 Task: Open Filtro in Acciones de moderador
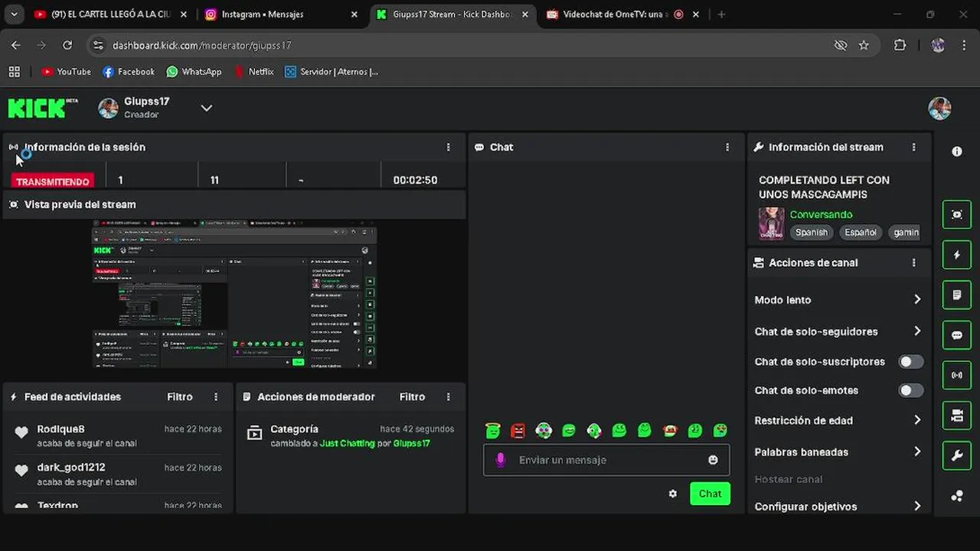tap(412, 396)
